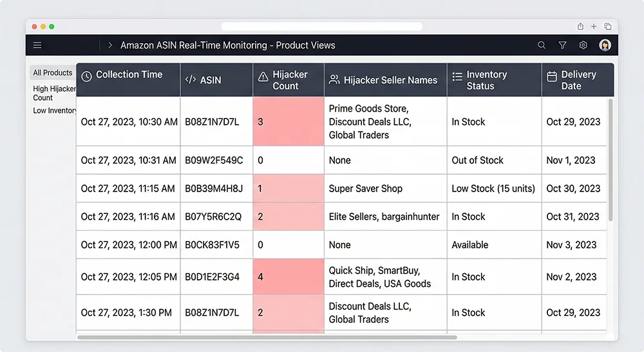
Task: Click Nov 2, 2023 delivery date
Action: [x=574, y=277]
